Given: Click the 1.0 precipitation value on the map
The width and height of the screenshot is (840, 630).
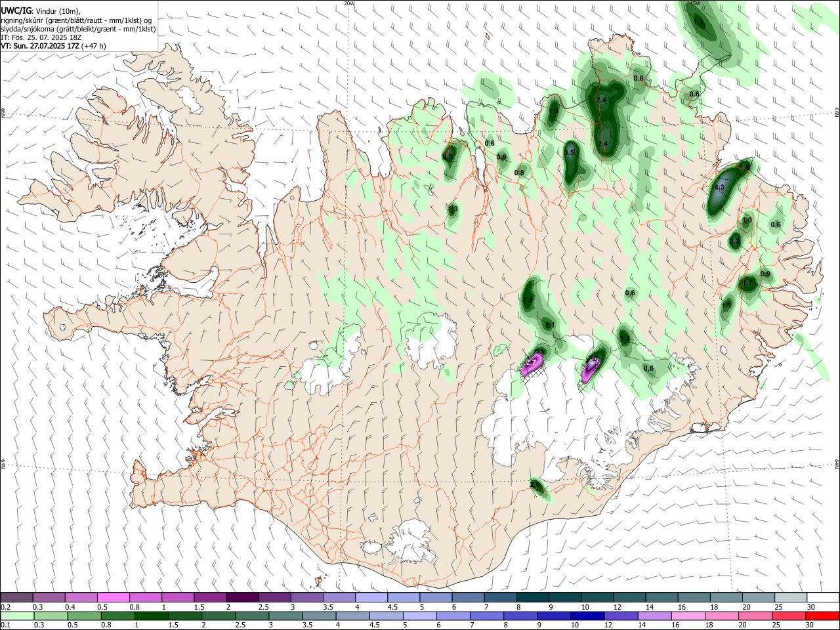Looking at the screenshot, I should [747, 220].
